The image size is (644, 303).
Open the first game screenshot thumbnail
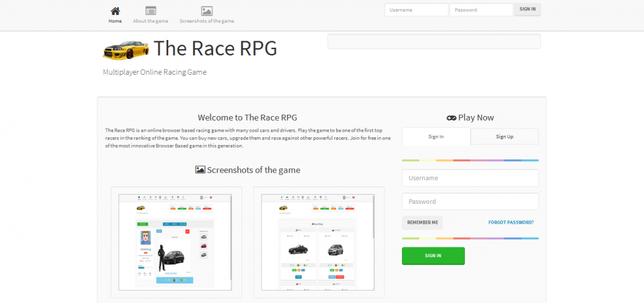point(176,242)
